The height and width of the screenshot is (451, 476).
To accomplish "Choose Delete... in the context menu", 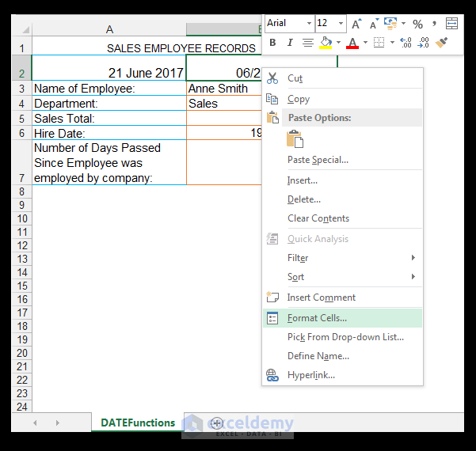I will (x=342, y=199).
